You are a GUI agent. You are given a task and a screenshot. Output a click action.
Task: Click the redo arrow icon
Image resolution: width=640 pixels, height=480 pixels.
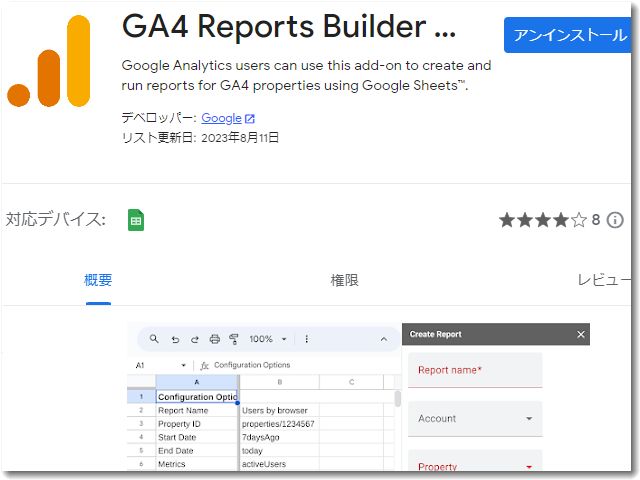[x=195, y=339]
